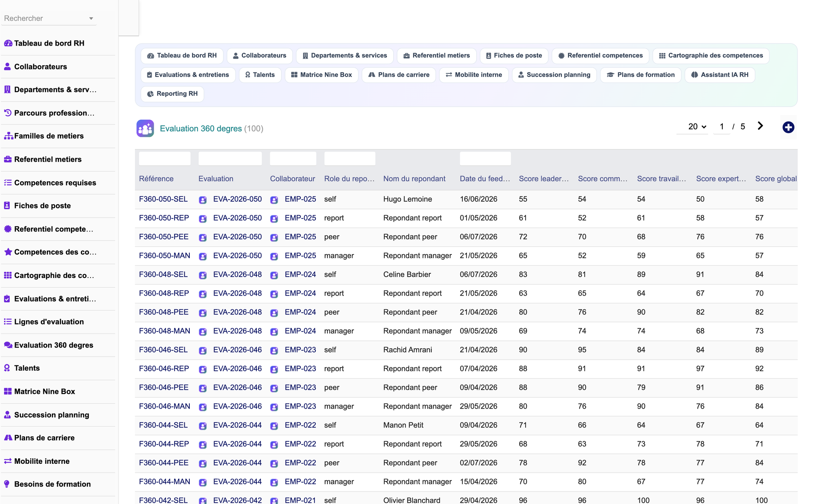Open evaluation EVA-2026-046 in F360-046-SEL row

[x=237, y=350]
